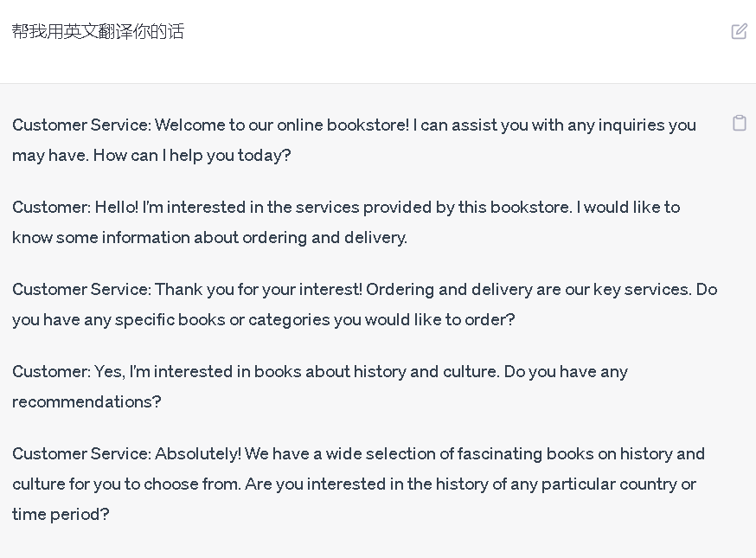Click the "particular country or" phrase
This screenshot has width=756, height=558.
[x=618, y=484]
